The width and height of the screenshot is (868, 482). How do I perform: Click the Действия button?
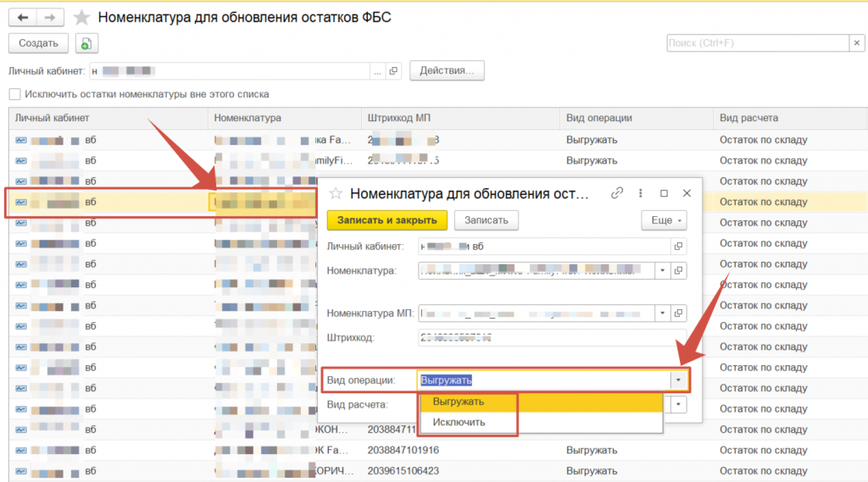coord(447,71)
